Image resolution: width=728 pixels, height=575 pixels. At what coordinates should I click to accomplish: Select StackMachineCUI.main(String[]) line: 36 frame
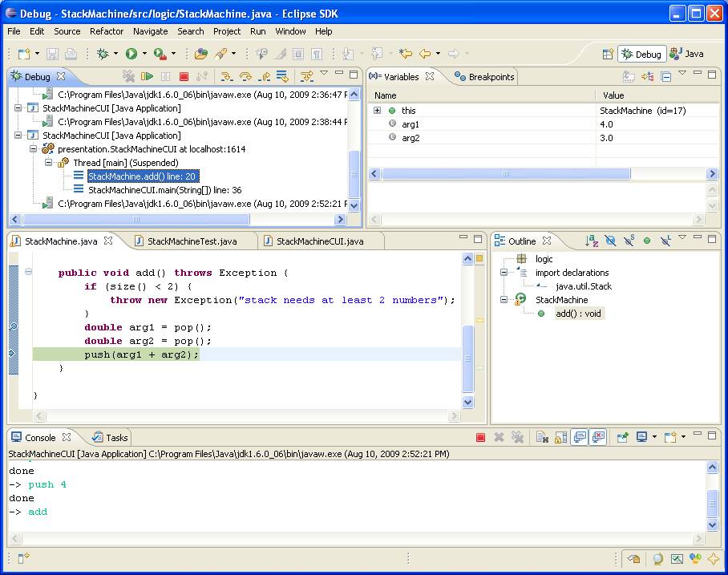165,190
